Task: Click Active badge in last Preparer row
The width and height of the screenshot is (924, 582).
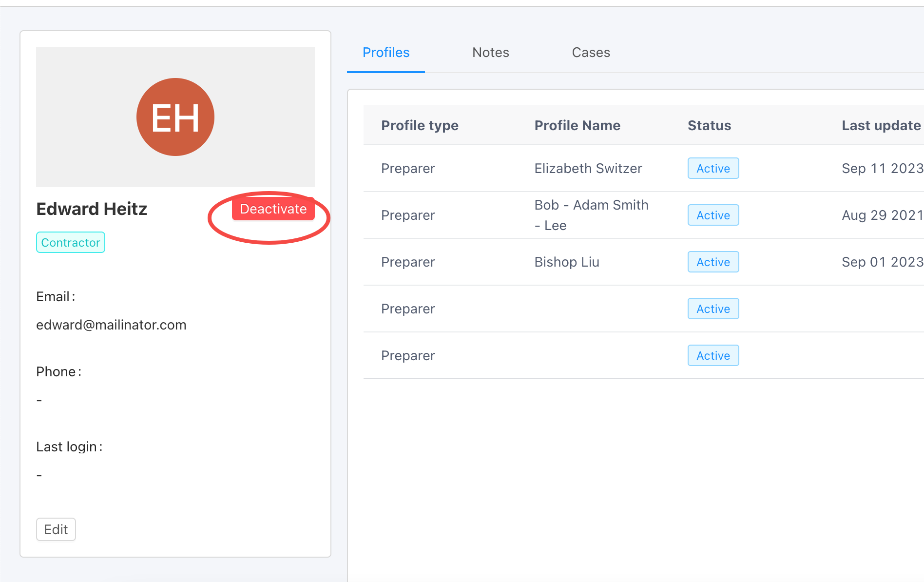Action: [x=713, y=356]
